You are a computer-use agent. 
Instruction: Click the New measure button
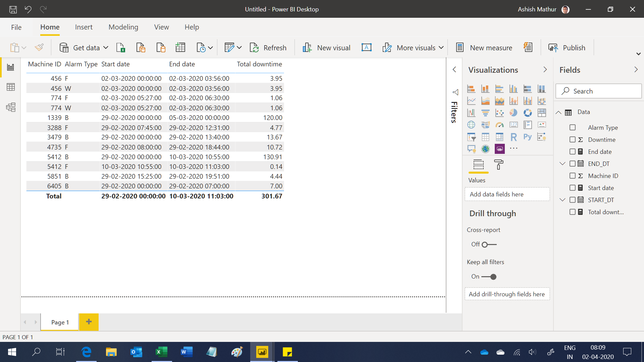484,48
